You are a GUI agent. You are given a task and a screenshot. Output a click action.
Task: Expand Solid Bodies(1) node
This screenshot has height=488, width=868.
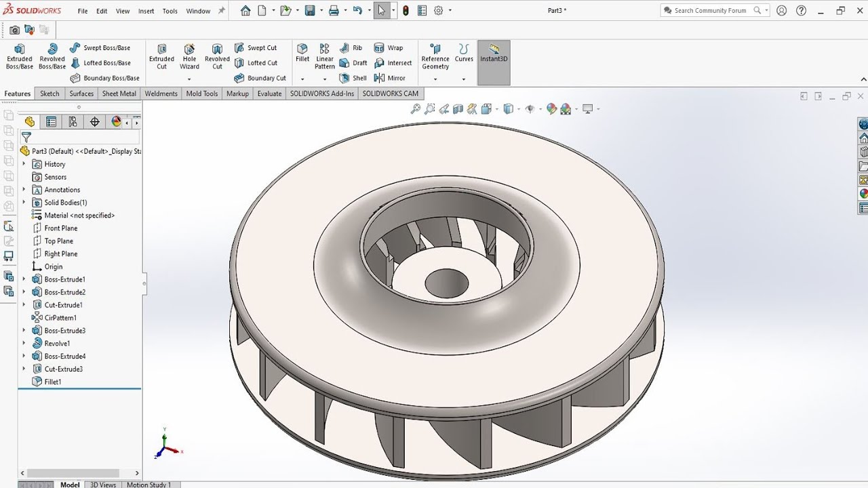point(24,203)
